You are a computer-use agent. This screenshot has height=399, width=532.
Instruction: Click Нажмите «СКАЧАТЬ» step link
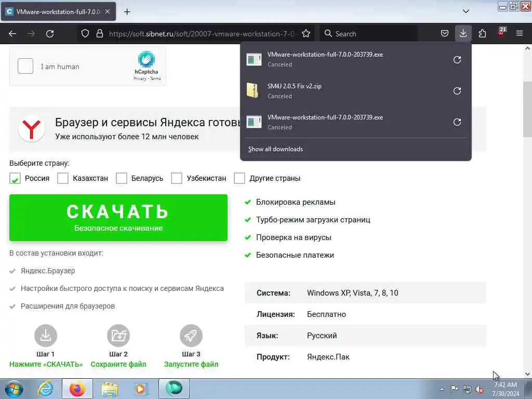[46, 364]
